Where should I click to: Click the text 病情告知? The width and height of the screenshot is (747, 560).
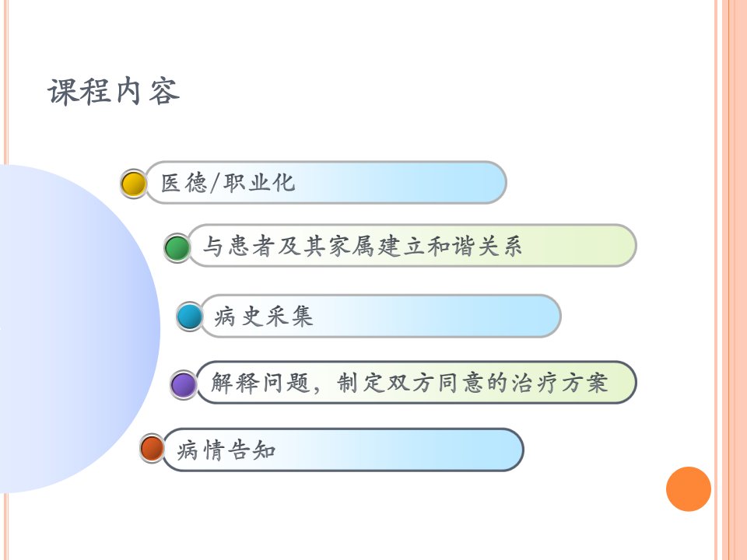tap(226, 450)
